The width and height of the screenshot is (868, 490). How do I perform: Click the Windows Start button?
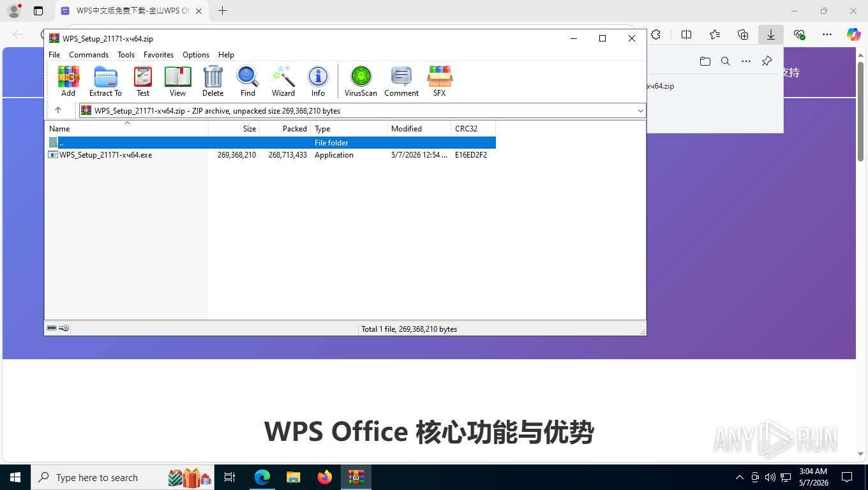(x=15, y=477)
